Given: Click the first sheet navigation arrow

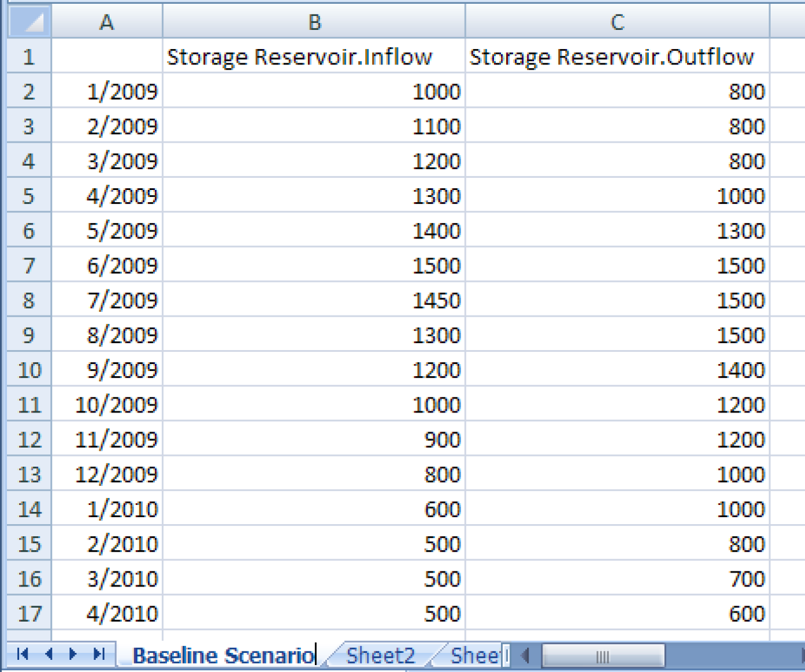Looking at the screenshot, I should coord(22,654).
